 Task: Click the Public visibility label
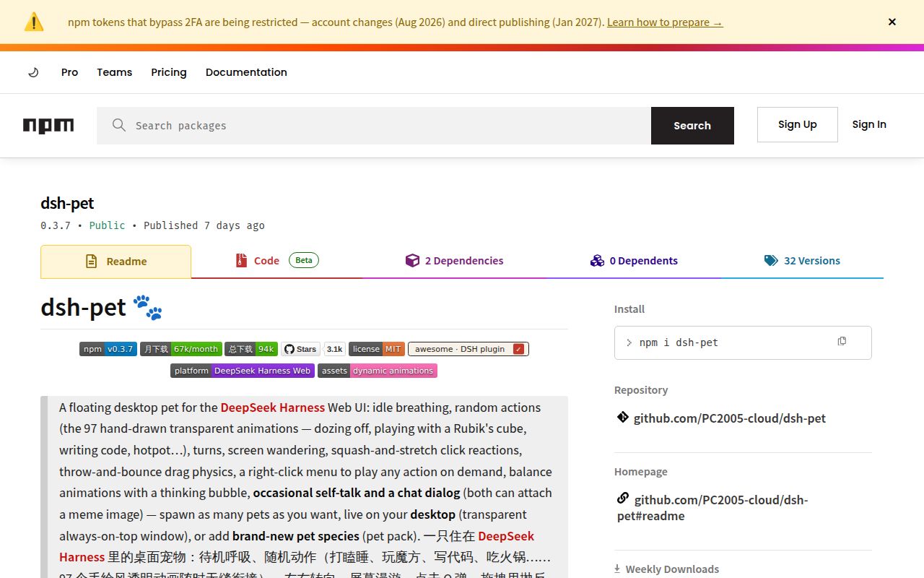click(107, 225)
